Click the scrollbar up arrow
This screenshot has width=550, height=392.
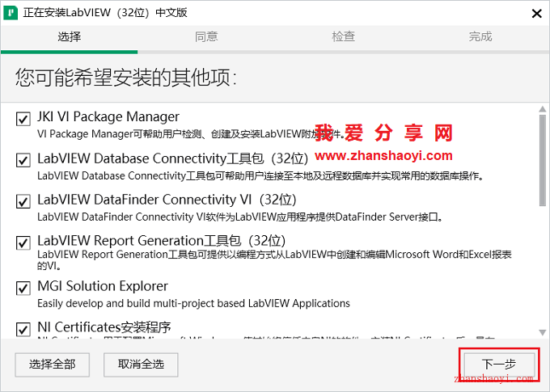[542, 109]
